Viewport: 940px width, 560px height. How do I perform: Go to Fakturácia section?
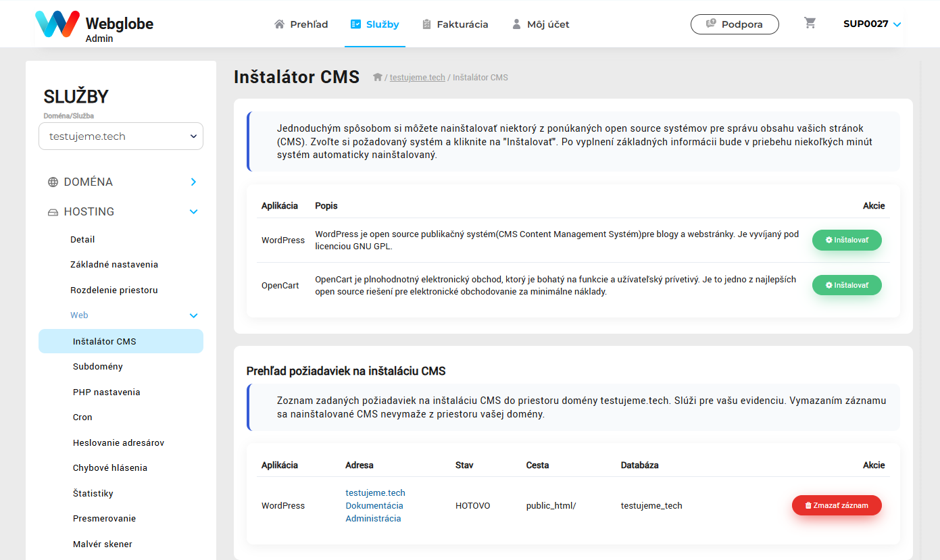click(455, 24)
